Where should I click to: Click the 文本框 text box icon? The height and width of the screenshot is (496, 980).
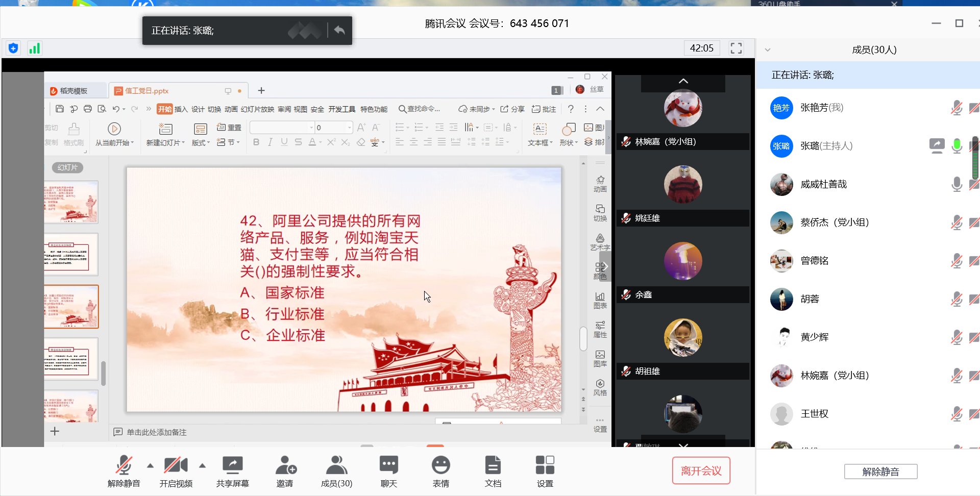point(540,129)
